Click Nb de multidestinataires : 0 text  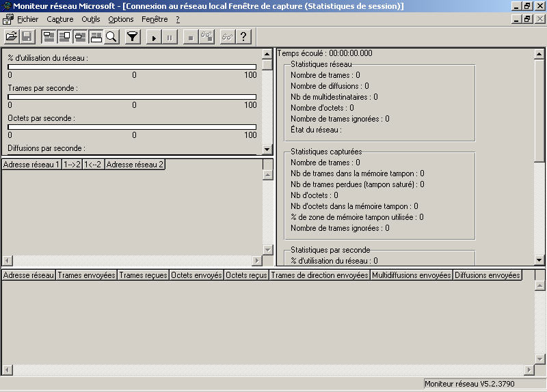tap(334, 97)
